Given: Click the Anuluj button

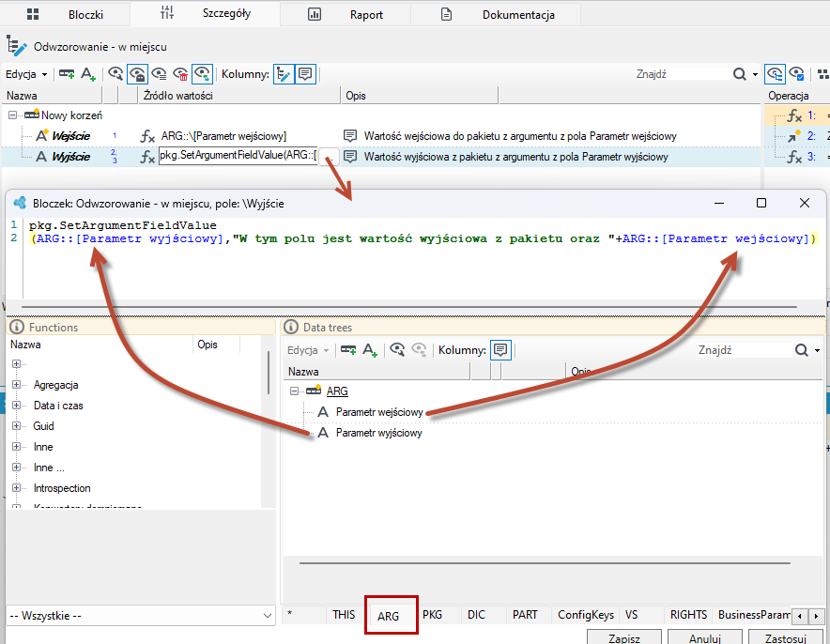Looking at the screenshot, I should pyautogui.click(x=705, y=637).
